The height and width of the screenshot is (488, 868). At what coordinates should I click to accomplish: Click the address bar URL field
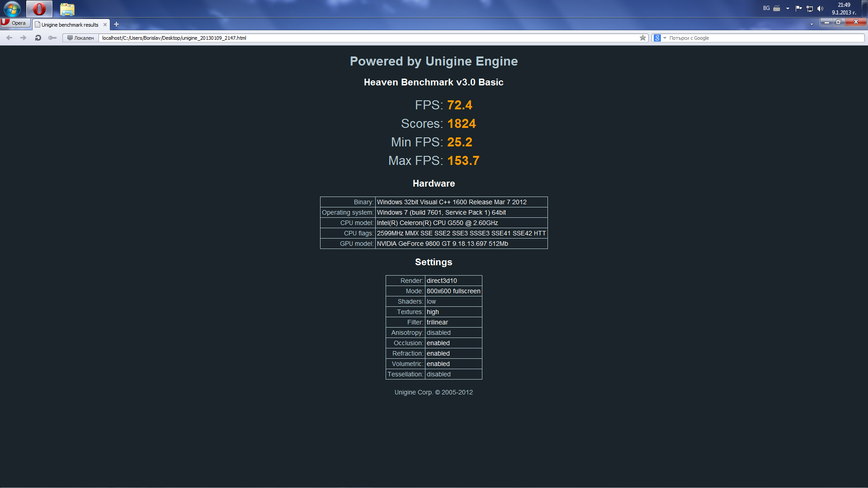click(368, 38)
